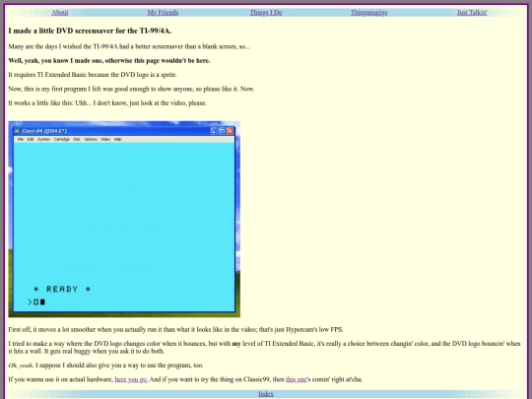Click the line "It works a little like this"
532x399 pixels.
(x=107, y=103)
